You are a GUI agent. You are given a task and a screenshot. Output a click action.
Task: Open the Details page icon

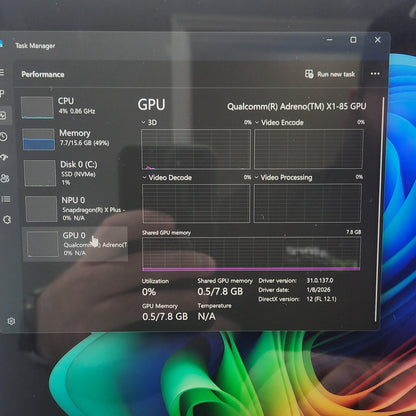click(6, 199)
